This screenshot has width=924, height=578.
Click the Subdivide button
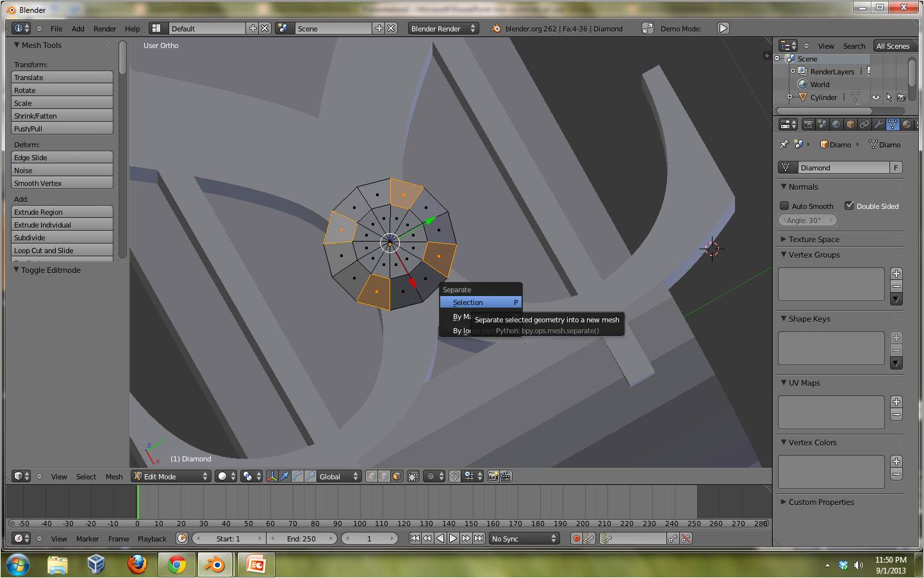pos(62,237)
